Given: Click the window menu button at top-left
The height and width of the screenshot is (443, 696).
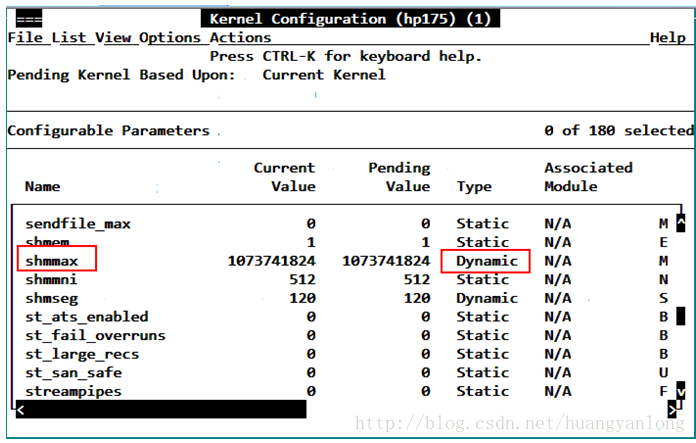Looking at the screenshot, I should tap(29, 19).
